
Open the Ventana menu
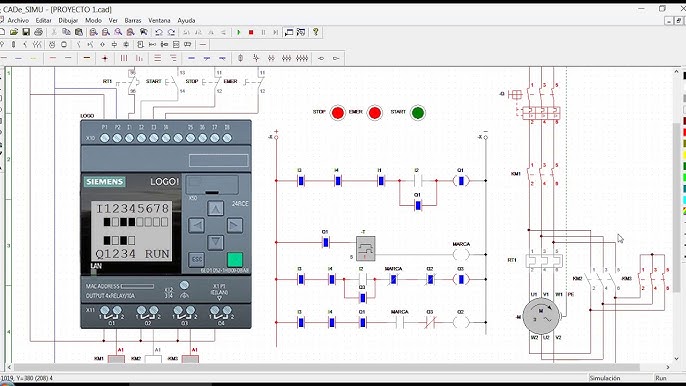point(159,21)
